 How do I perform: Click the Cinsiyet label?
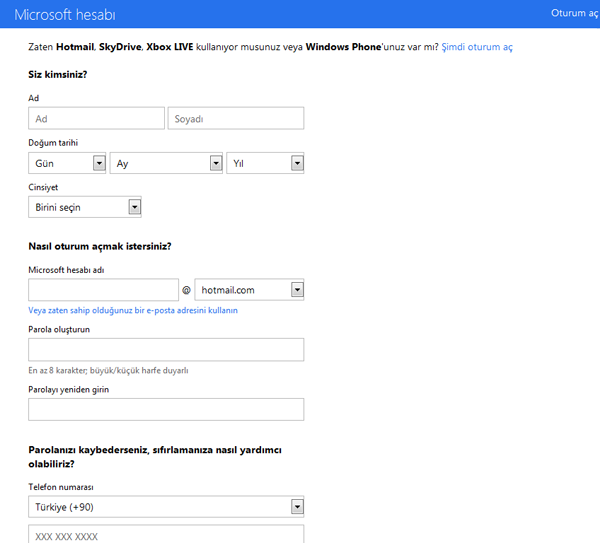click(x=43, y=187)
